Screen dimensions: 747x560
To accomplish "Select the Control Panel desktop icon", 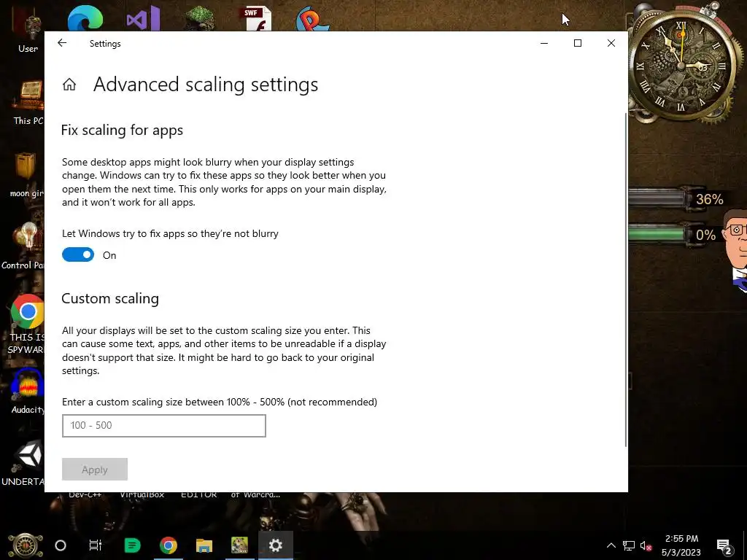I will (x=23, y=246).
